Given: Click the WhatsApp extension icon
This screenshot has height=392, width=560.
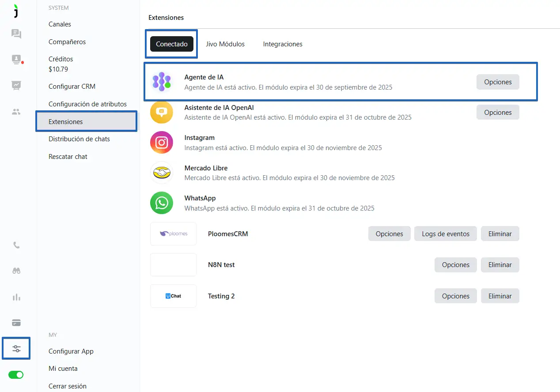Looking at the screenshot, I should (x=161, y=203).
